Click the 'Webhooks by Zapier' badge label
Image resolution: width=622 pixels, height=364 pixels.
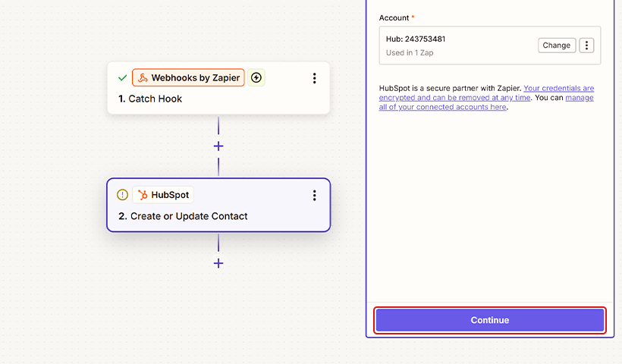point(195,78)
